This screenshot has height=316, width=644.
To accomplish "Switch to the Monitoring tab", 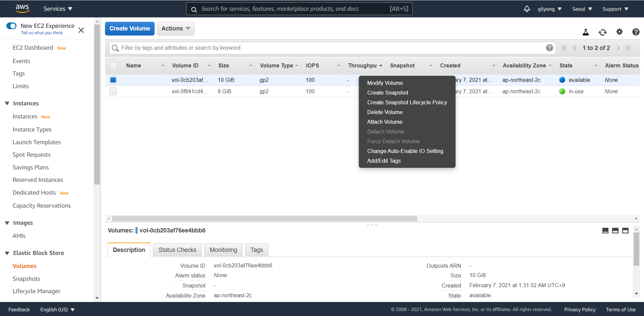I will click(x=223, y=250).
